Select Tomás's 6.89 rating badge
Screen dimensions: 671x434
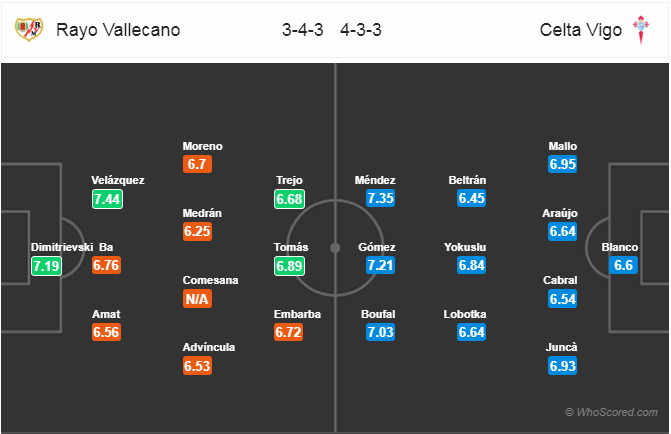coord(289,266)
